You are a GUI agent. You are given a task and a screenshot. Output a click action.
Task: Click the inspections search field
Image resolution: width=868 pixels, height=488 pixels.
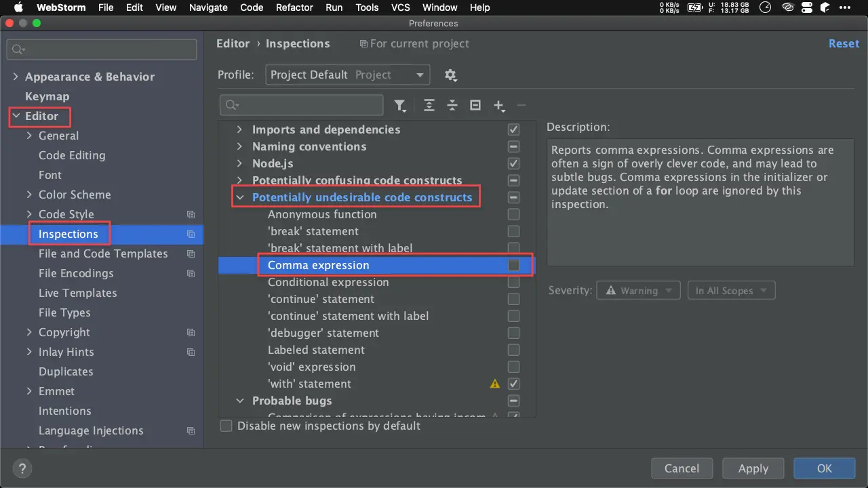tap(302, 105)
